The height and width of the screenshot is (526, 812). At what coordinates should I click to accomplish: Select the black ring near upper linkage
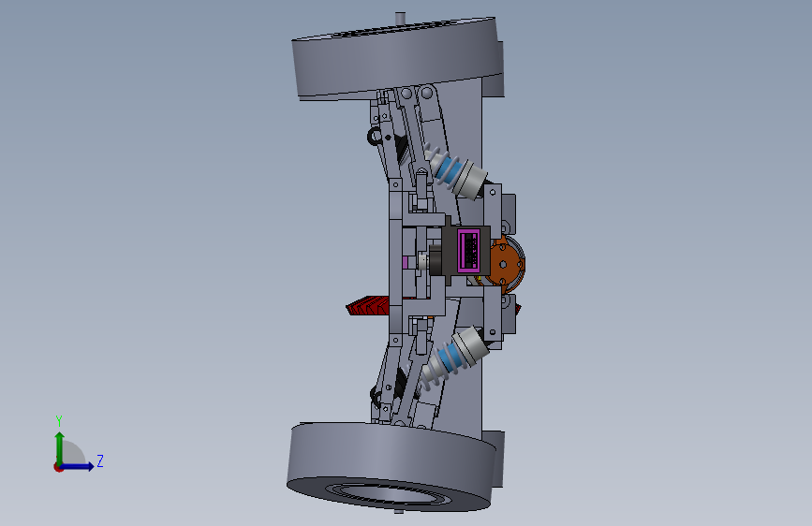click(375, 137)
